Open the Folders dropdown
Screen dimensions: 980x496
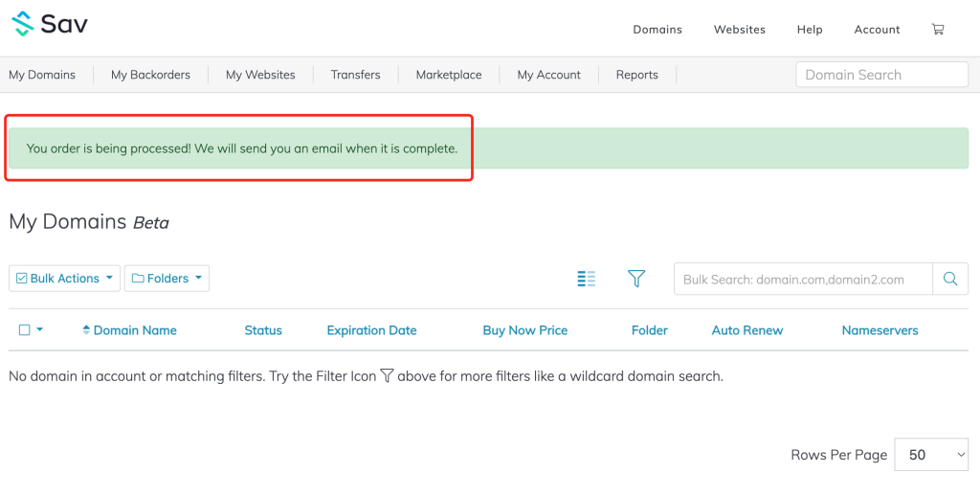167,279
